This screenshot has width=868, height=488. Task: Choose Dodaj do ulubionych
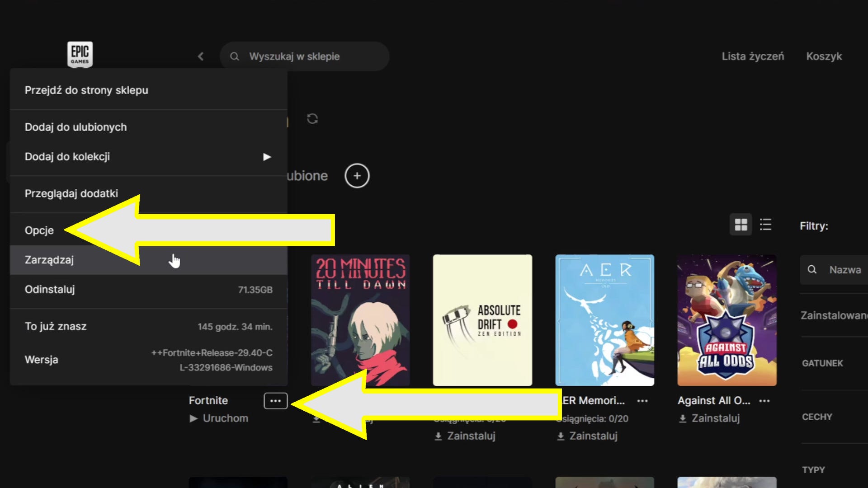point(149,127)
